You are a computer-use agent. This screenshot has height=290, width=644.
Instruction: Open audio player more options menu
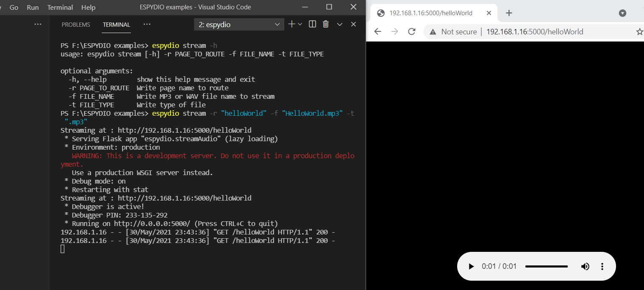[x=602, y=267]
